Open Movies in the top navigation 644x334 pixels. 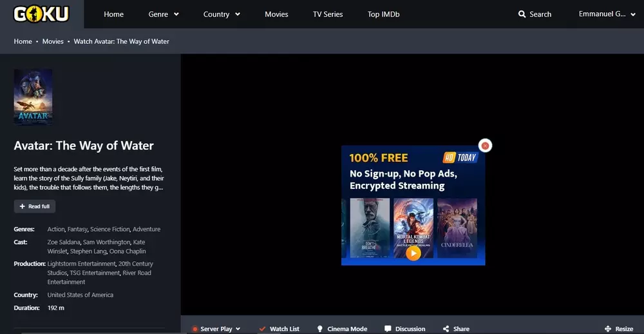tap(276, 14)
